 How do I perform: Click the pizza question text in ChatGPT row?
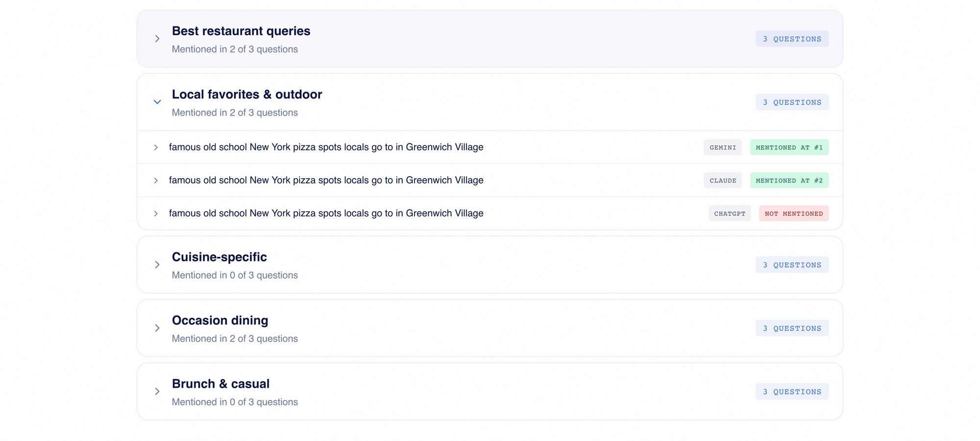point(326,213)
